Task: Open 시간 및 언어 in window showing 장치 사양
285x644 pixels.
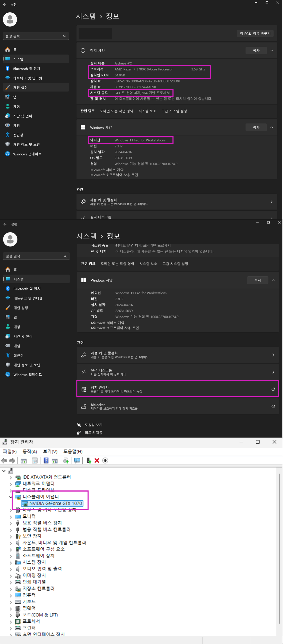Action: (36, 116)
